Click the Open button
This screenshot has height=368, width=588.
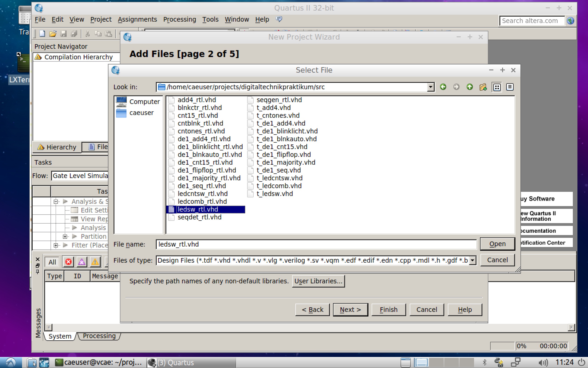pyautogui.click(x=497, y=244)
